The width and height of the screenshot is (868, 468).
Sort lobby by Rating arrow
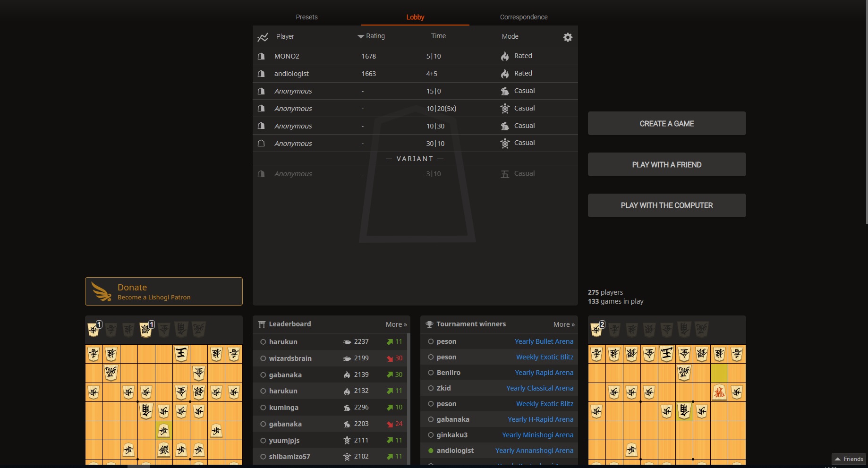[361, 36]
